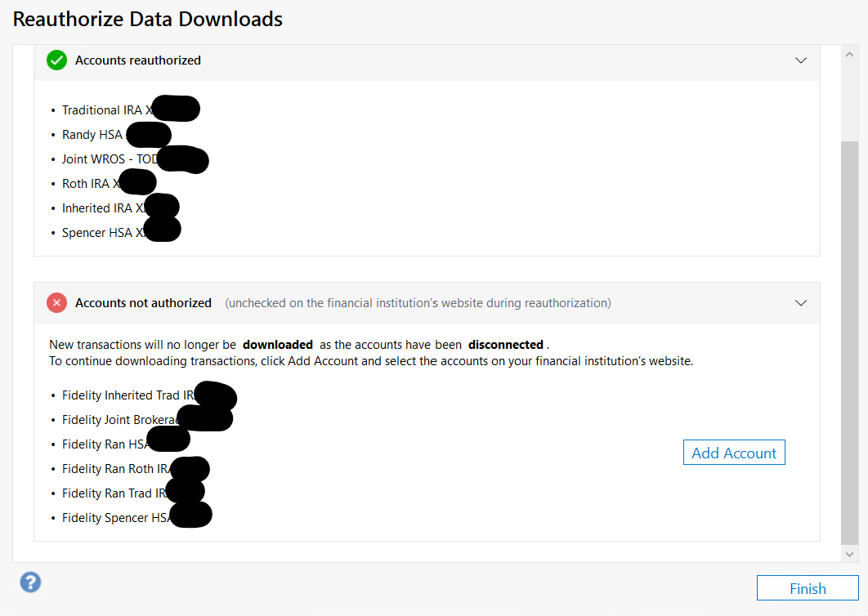Screen dimensions: 868x616
Task: Select Roth IRA list item
Action: (103, 183)
